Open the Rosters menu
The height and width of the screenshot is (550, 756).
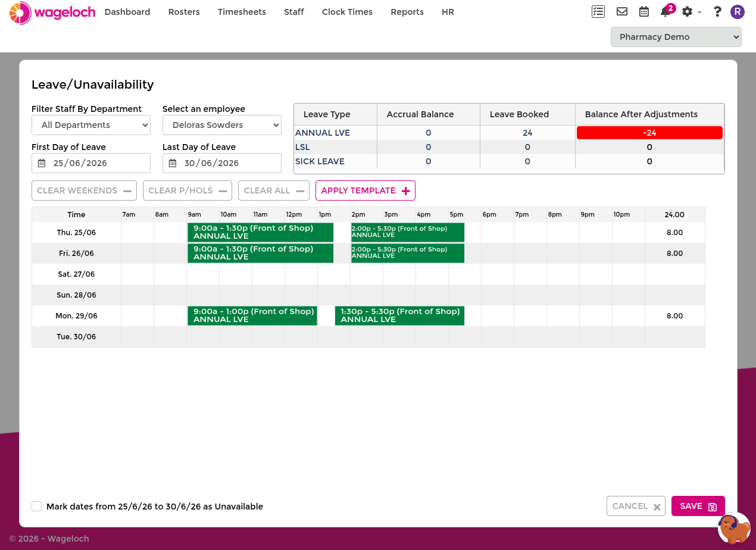[184, 12]
